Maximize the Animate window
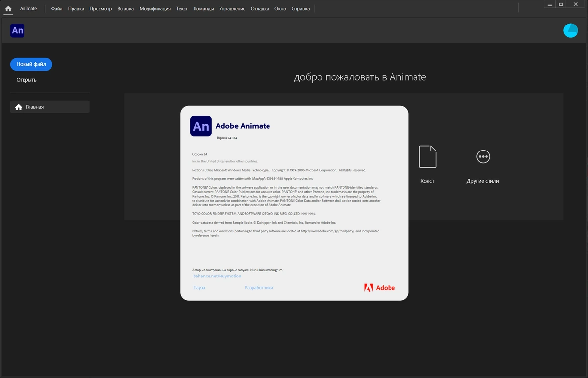 coord(561,4)
